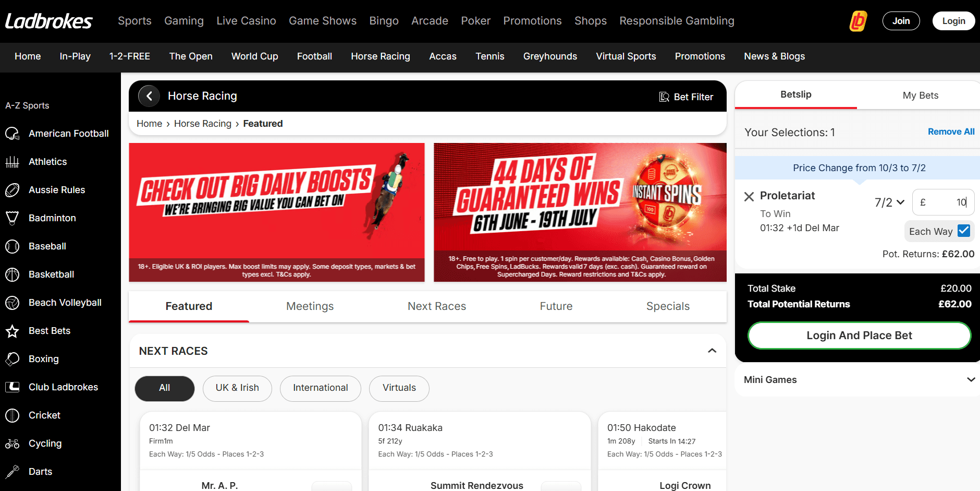Image resolution: width=980 pixels, height=491 pixels.
Task: Open the Next Races tab
Action: pos(437,306)
